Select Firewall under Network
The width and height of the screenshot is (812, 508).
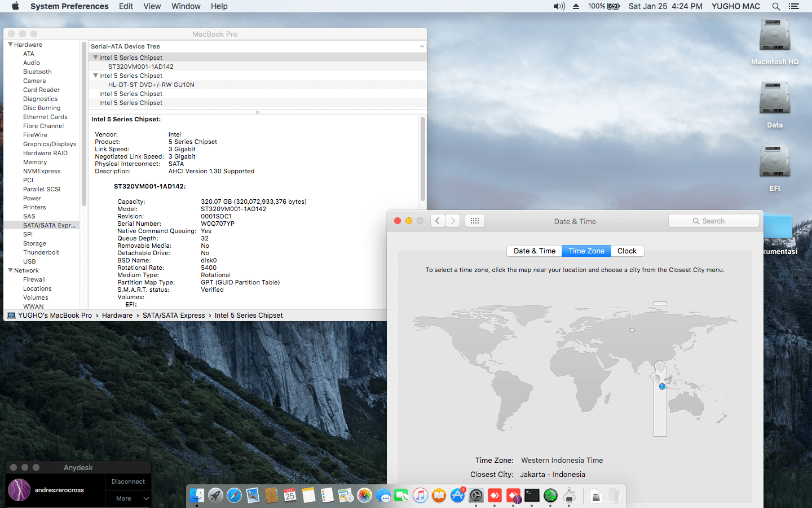point(34,279)
